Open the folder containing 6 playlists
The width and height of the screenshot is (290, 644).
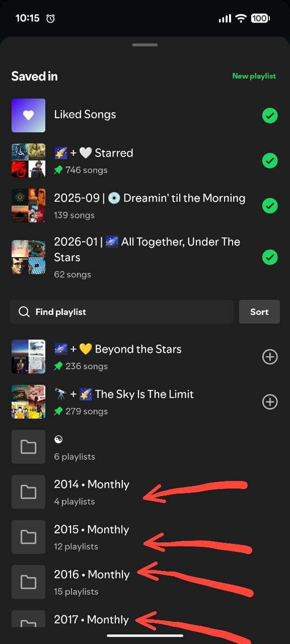tap(28, 446)
